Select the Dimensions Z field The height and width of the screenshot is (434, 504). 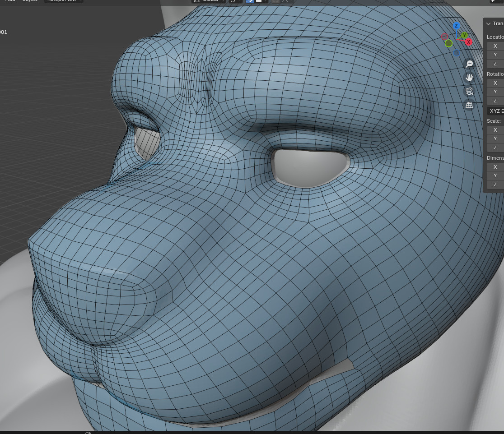pyautogui.click(x=496, y=185)
